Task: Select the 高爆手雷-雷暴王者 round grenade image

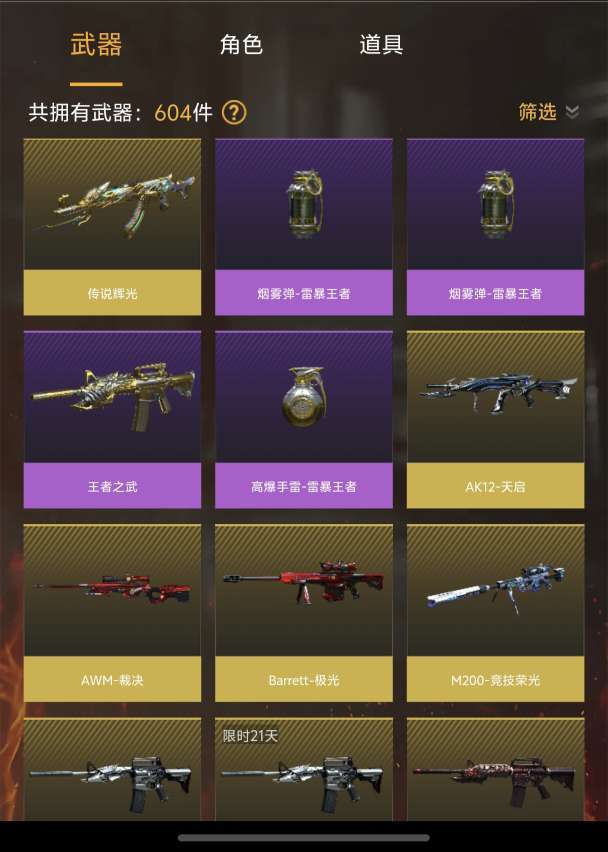Action: [304, 397]
